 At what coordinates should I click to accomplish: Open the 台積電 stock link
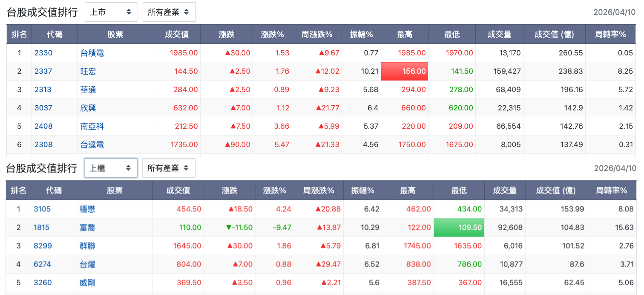(92, 53)
